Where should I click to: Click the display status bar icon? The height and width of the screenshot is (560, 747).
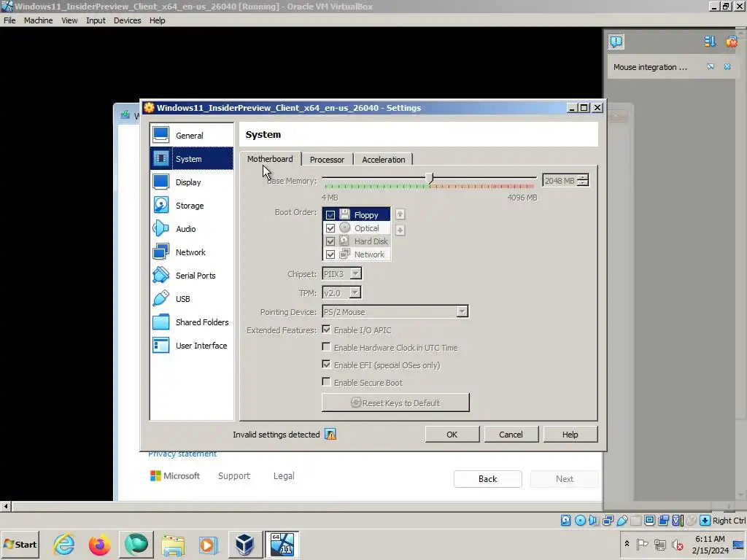click(649, 521)
